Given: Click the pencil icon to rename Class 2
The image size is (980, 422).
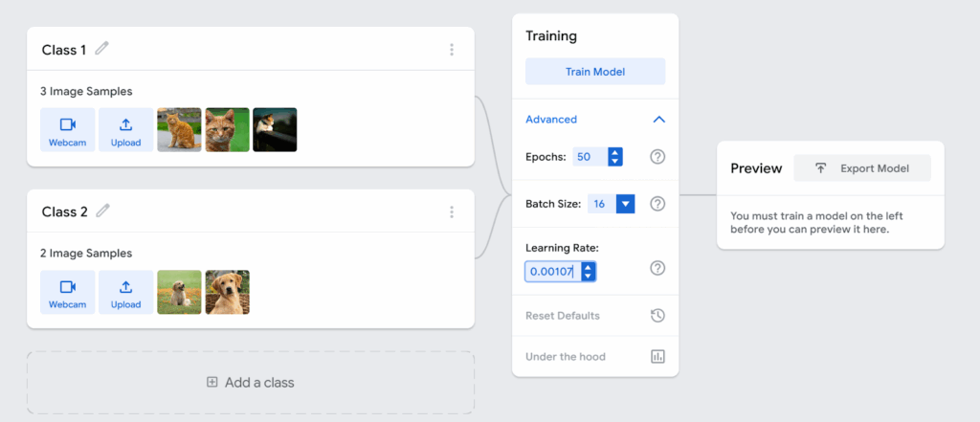Looking at the screenshot, I should [102, 211].
